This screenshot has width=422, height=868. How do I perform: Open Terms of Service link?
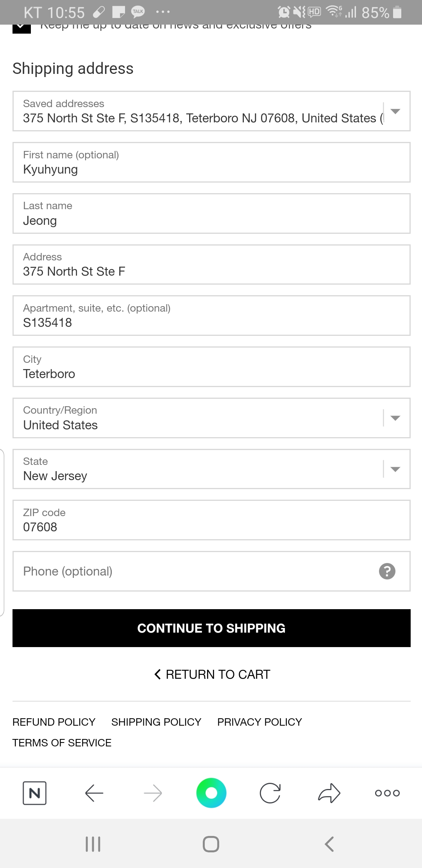pyautogui.click(x=62, y=742)
